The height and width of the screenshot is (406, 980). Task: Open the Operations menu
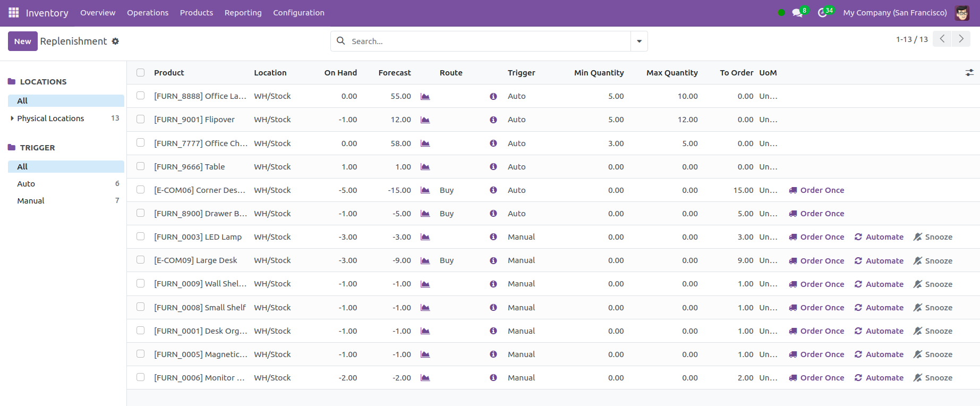coord(148,13)
